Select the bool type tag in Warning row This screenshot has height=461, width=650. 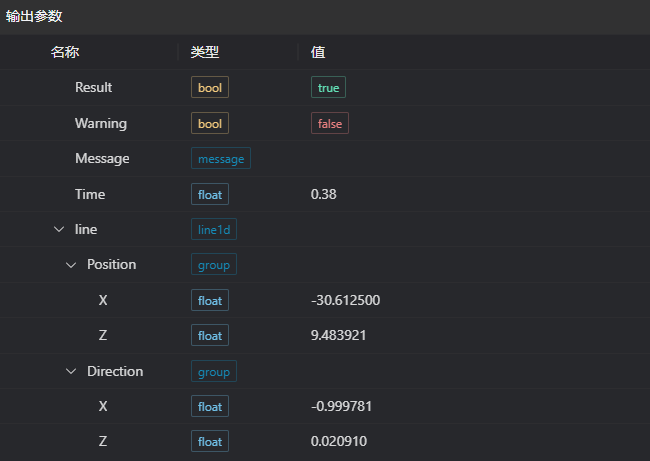(x=210, y=123)
